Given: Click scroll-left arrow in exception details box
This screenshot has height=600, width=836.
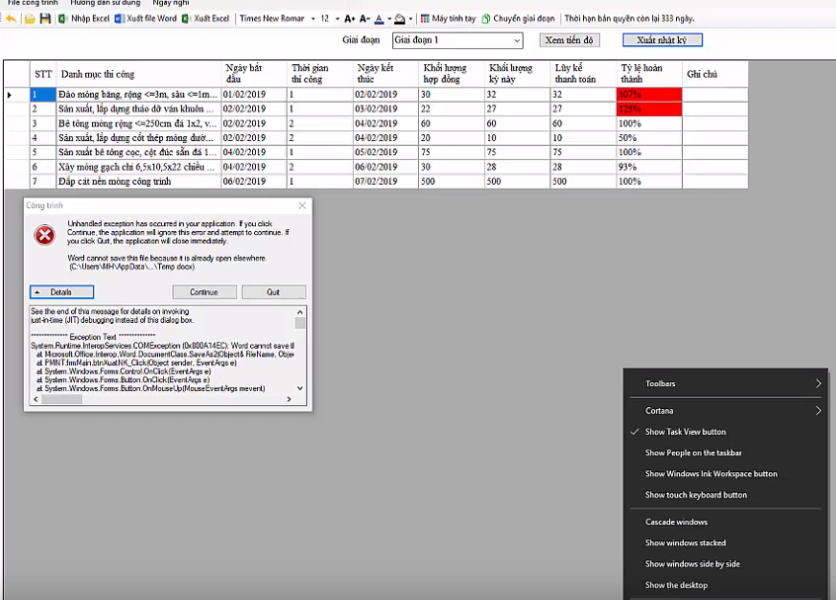Looking at the screenshot, I should click(x=36, y=399).
